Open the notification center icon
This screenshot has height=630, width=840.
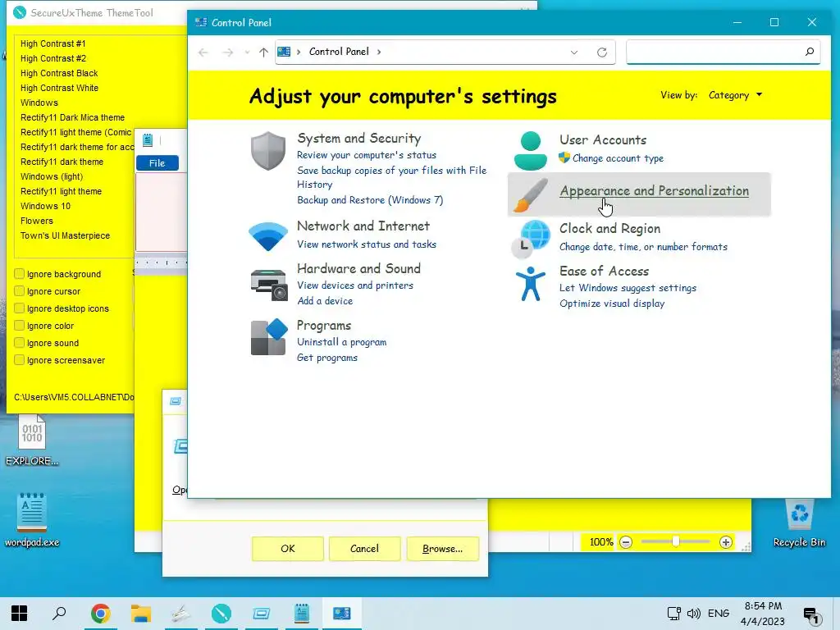pyautogui.click(x=811, y=615)
